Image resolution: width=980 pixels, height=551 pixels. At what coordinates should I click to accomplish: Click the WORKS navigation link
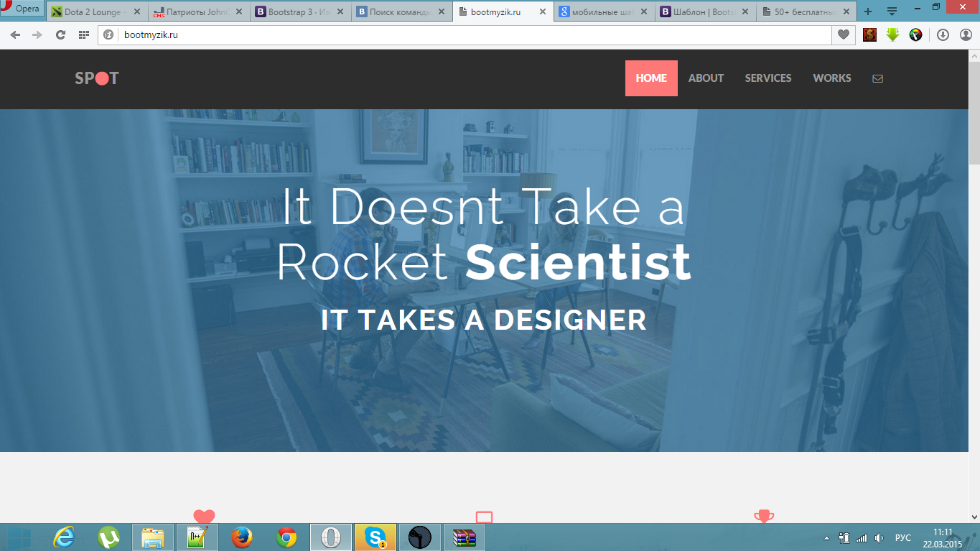click(x=831, y=78)
